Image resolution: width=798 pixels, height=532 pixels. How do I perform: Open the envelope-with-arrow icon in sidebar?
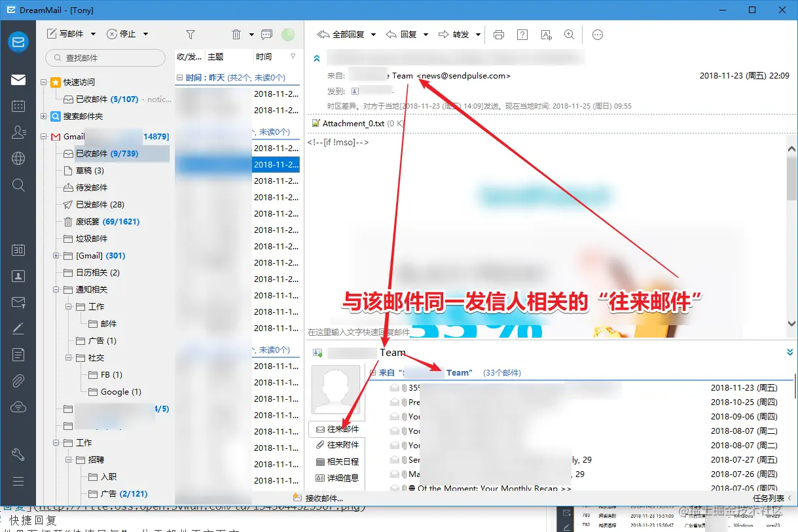click(x=18, y=302)
